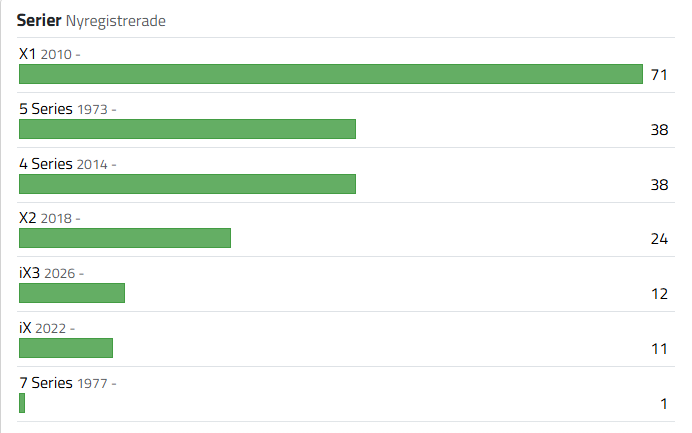Screen dimensions: 692x433
Task: Select the 4 Series link
Action: pos(45,164)
